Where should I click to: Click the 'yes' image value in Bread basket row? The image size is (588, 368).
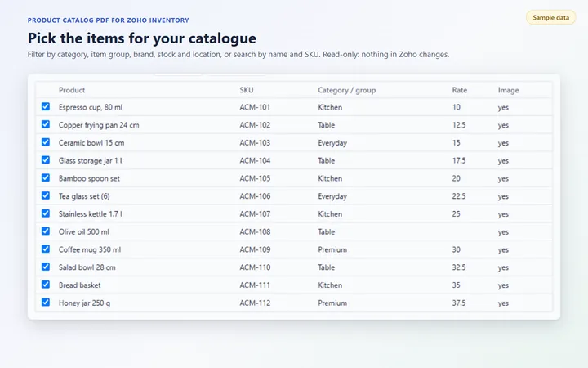[503, 285]
